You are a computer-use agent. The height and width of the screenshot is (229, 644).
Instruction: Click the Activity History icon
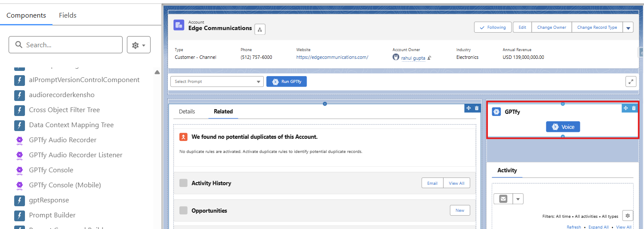coord(183,183)
